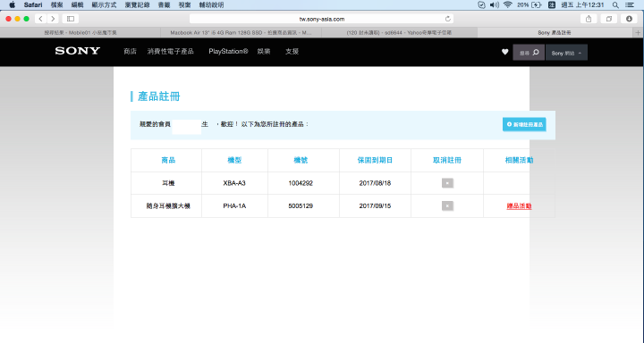Click the 取消註冊 column header
The image size is (644, 343).
(447, 160)
